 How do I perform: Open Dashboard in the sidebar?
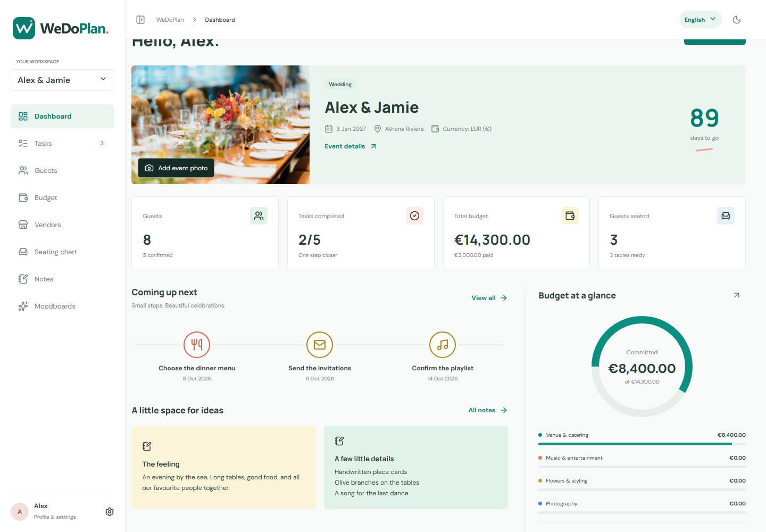[62, 116]
